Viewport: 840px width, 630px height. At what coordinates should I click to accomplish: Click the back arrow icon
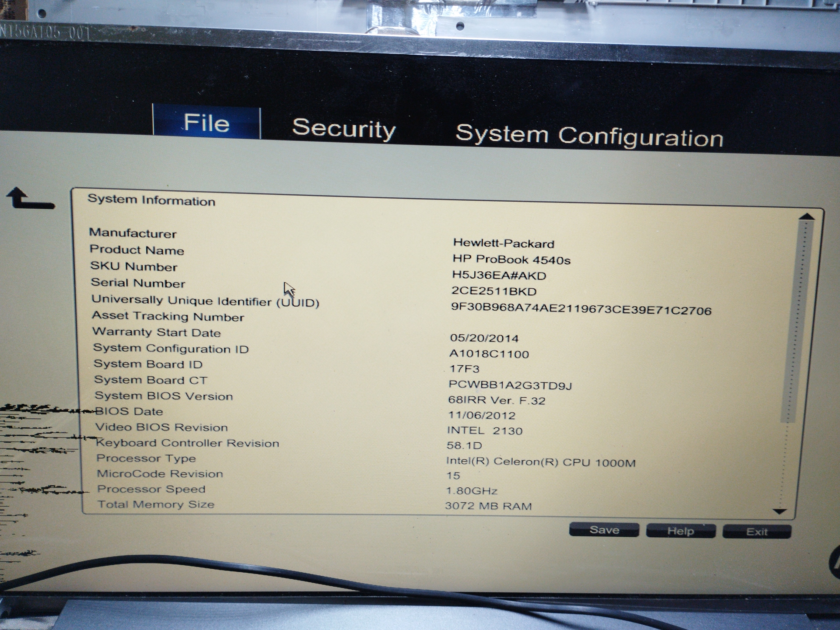click(x=30, y=198)
